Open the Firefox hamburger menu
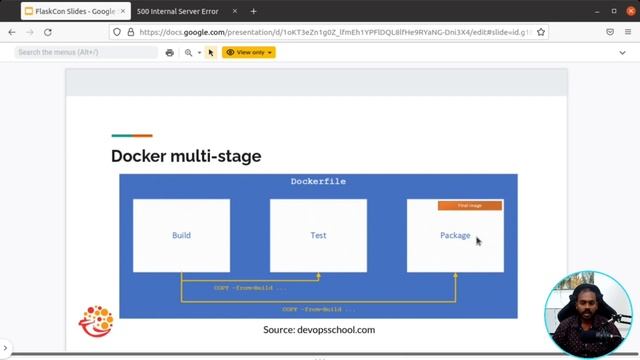This screenshot has width=640, height=360. (x=628, y=32)
